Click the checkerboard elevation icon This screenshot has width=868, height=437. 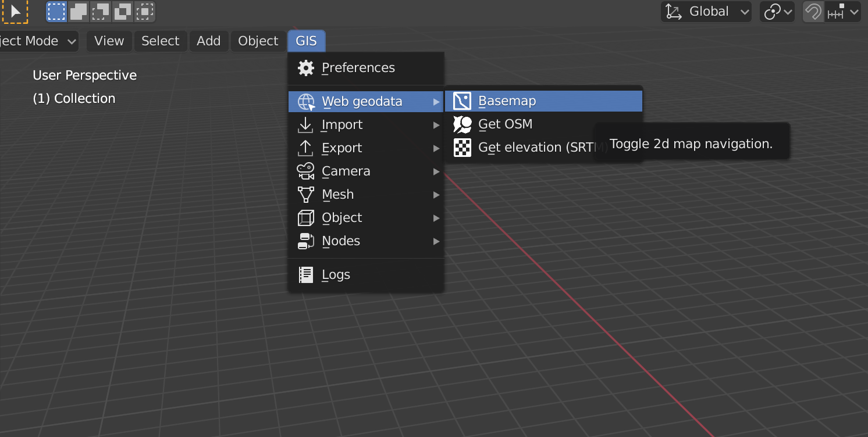pyautogui.click(x=462, y=148)
